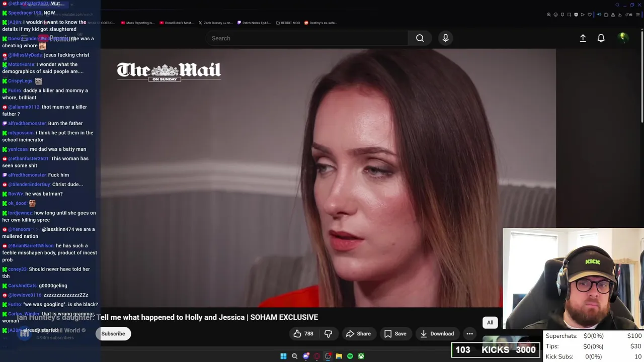Open the REDDIT MOD bookmarks folder

[288, 23]
